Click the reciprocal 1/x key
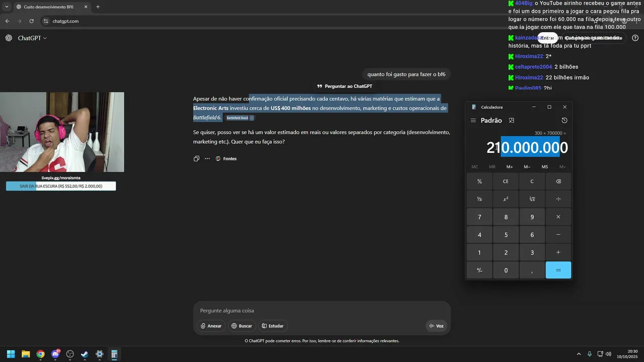 [x=479, y=199]
